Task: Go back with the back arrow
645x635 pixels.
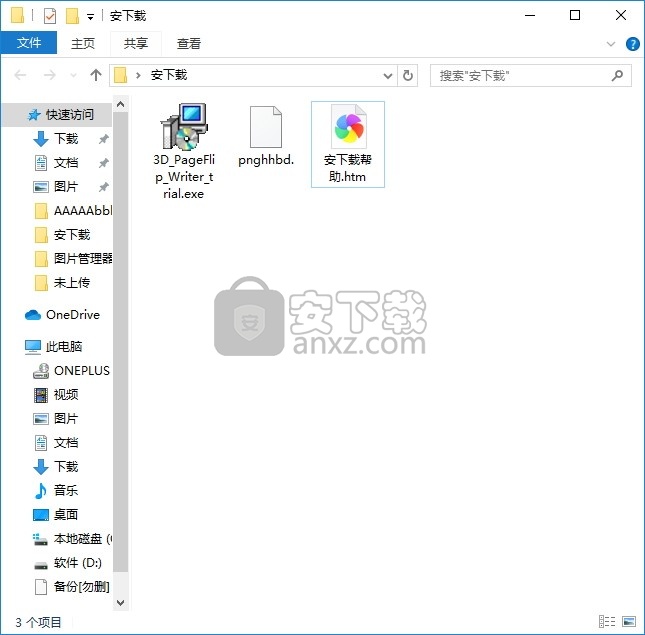Action: click(x=20, y=75)
